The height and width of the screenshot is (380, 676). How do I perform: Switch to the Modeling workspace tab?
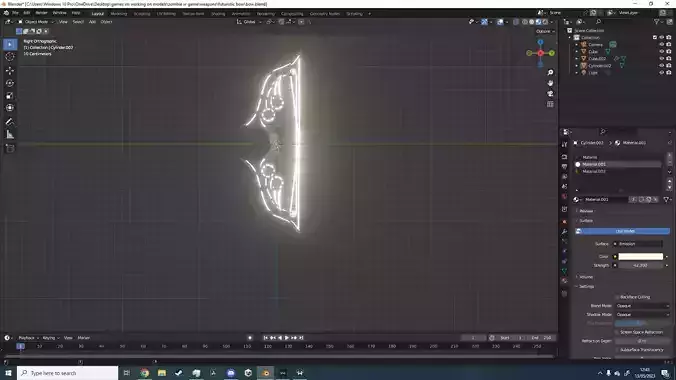(119, 14)
